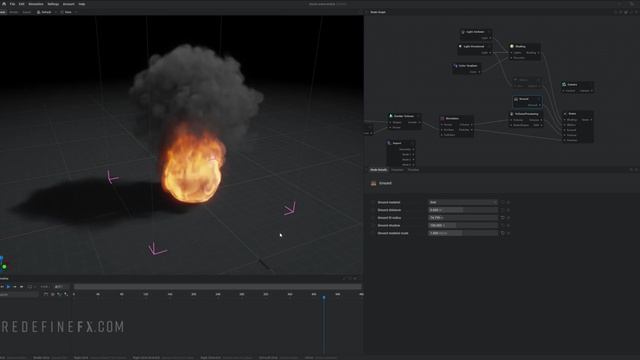
Task: Click the Node Graph panel title
Action: [x=378, y=12]
